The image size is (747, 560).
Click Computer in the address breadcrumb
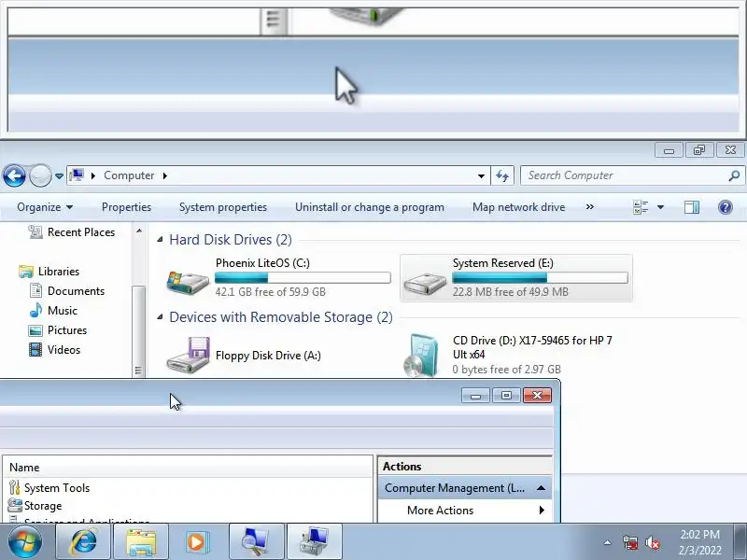coord(129,175)
